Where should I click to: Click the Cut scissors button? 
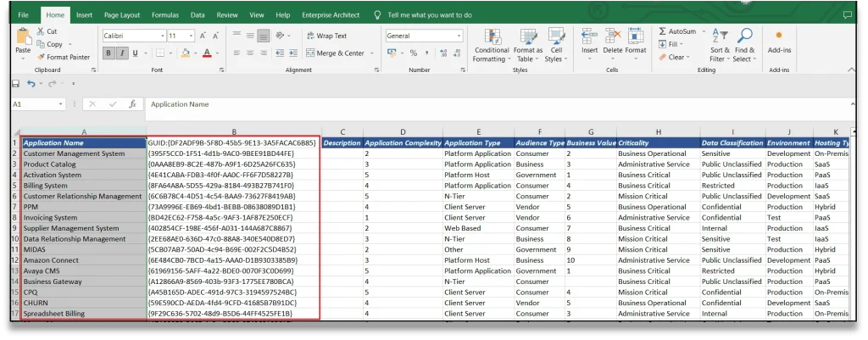47,31
